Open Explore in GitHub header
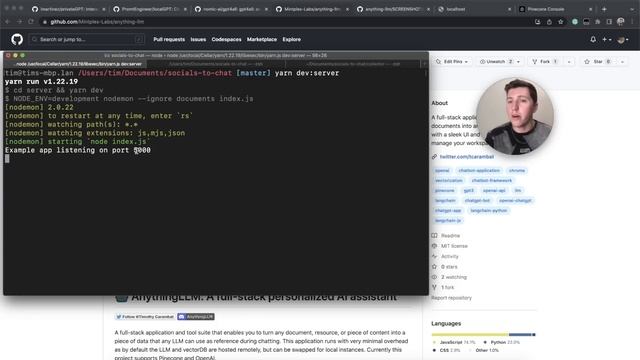This screenshot has width=640, height=360. click(291, 40)
